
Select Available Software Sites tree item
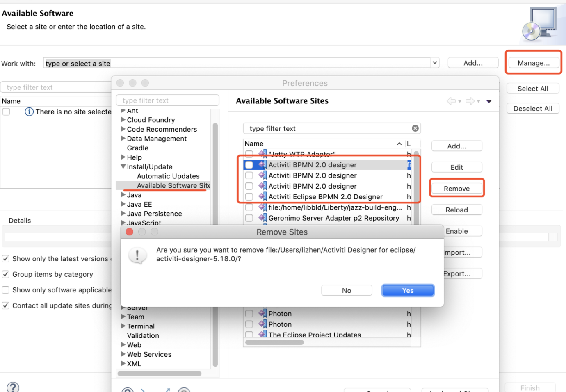tap(173, 186)
